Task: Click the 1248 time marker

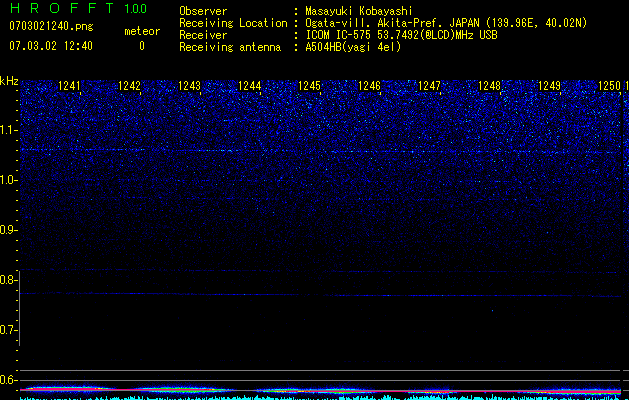Action: (x=489, y=86)
